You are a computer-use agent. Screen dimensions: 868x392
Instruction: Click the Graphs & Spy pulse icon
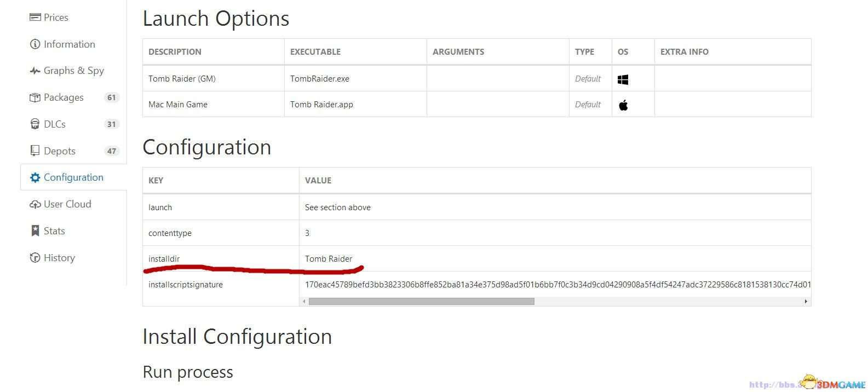pos(35,71)
